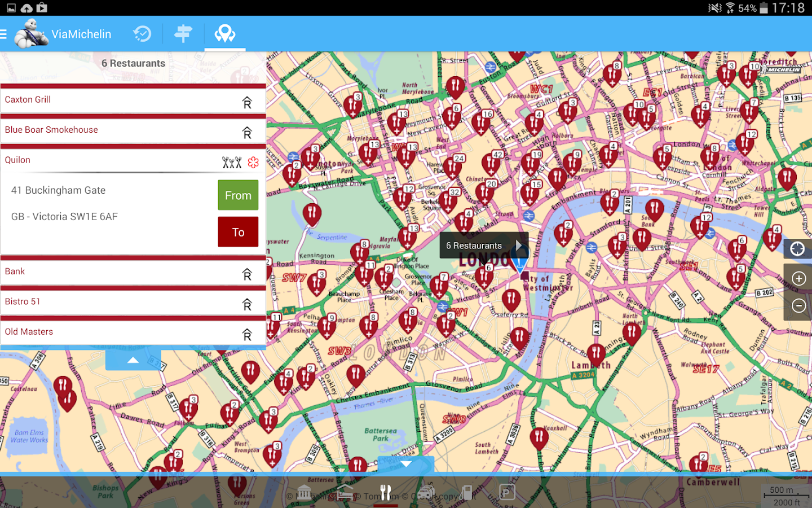Tap restaurant cluster marker numbered 32
The image size is (812, 508).
pos(448,202)
